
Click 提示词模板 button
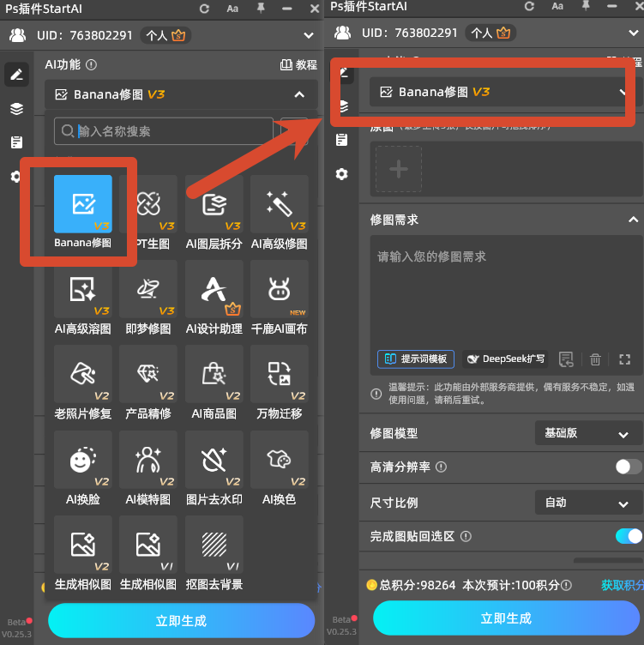point(416,359)
